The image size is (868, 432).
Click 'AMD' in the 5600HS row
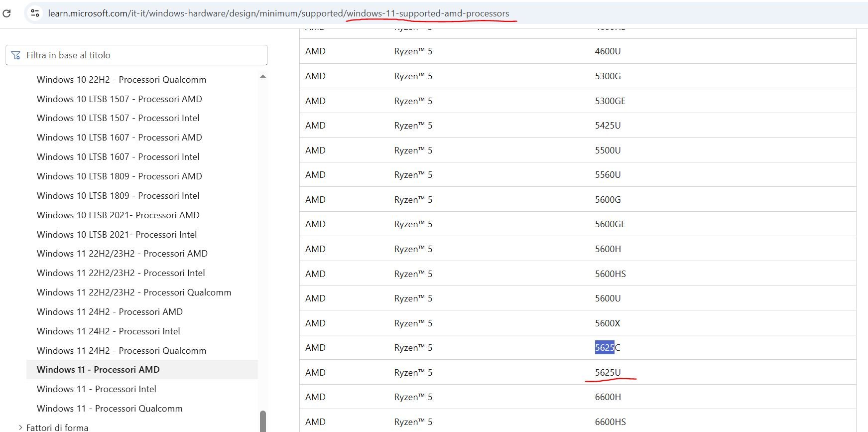[315, 274]
